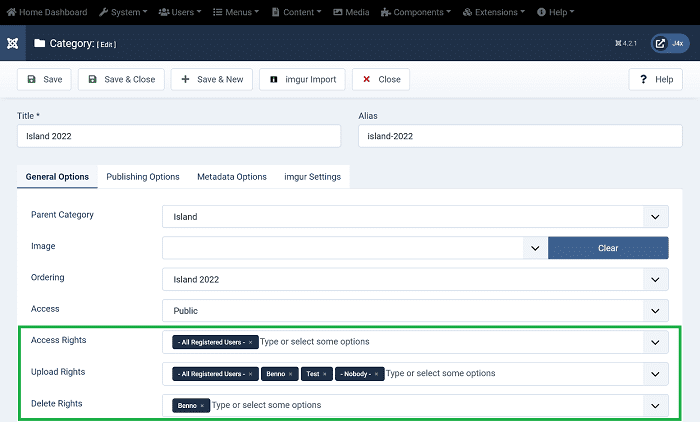This screenshot has width=700, height=422.
Task: Switch to Publishing Options tab
Action: [x=143, y=177]
